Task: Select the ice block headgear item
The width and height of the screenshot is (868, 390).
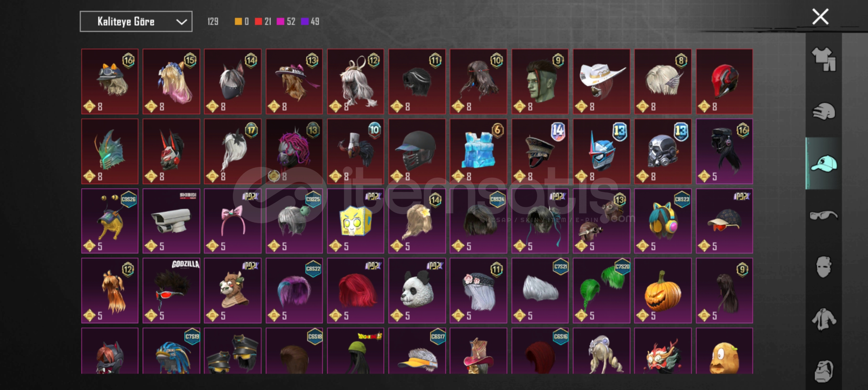Action: tap(478, 151)
